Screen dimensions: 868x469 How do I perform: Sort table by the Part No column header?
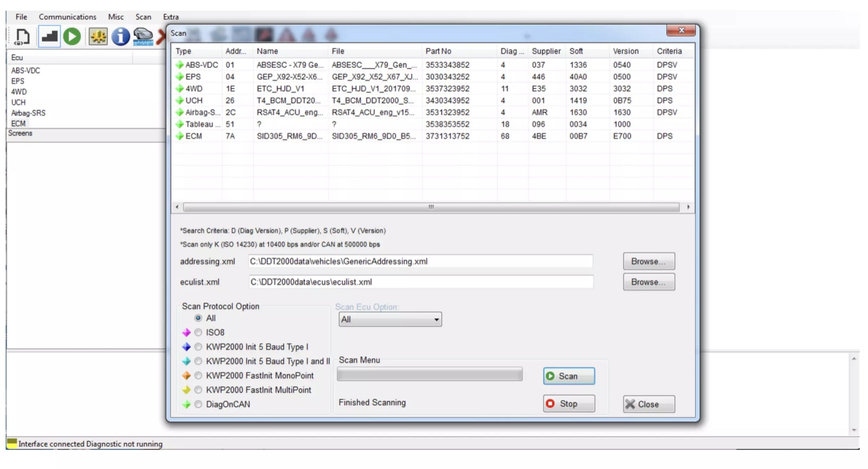coord(459,51)
